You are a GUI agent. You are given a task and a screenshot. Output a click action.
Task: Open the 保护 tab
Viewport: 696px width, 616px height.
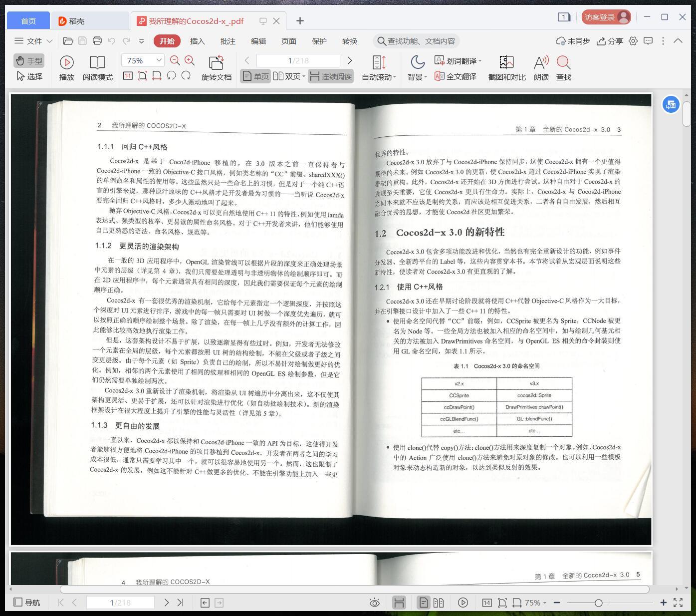pyautogui.click(x=319, y=41)
